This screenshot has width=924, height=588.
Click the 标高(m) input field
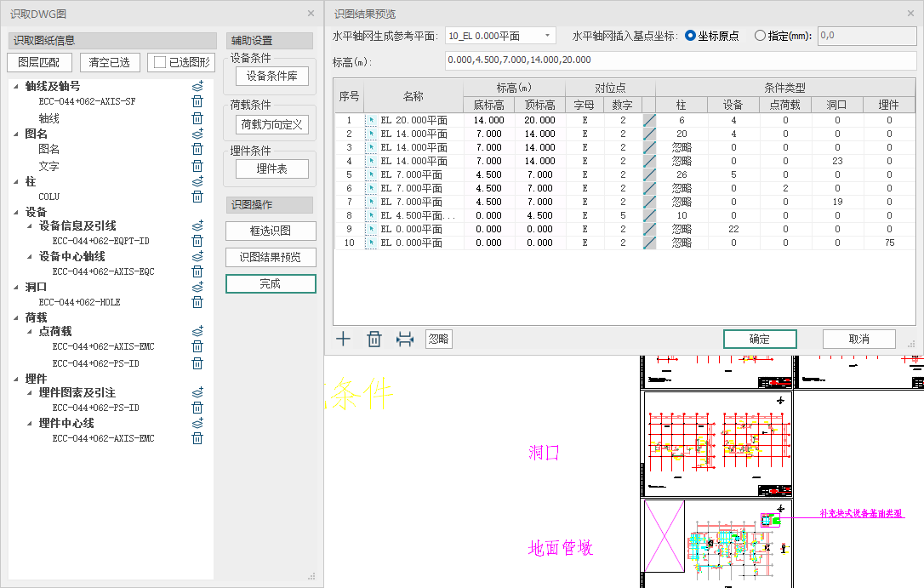pyautogui.click(x=680, y=60)
